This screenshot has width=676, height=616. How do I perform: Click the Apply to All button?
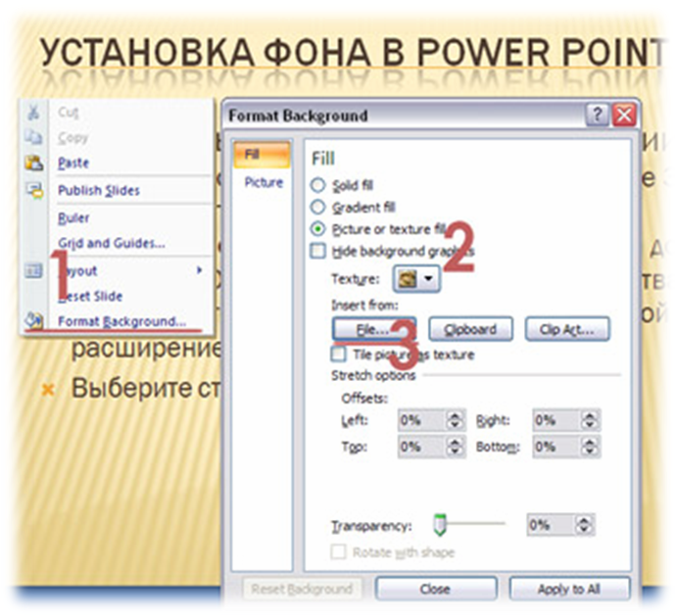[569, 589]
